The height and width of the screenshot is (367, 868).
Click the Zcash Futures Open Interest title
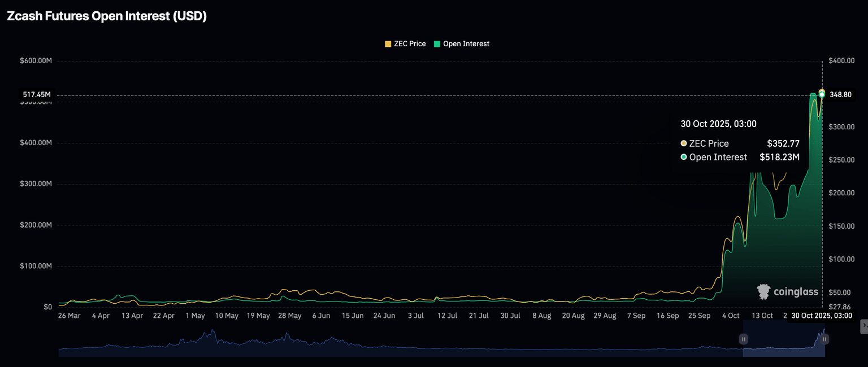pyautogui.click(x=107, y=16)
